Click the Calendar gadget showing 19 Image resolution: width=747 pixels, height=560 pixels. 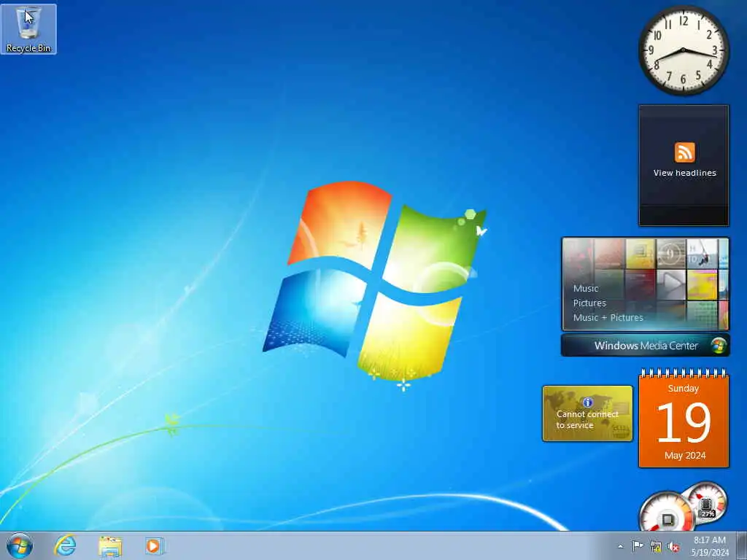(684, 419)
